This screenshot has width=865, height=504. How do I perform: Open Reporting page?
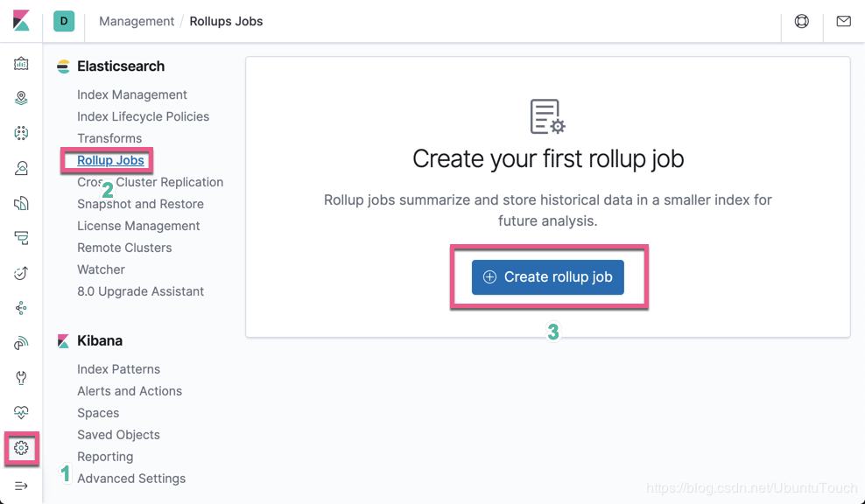pyautogui.click(x=105, y=457)
